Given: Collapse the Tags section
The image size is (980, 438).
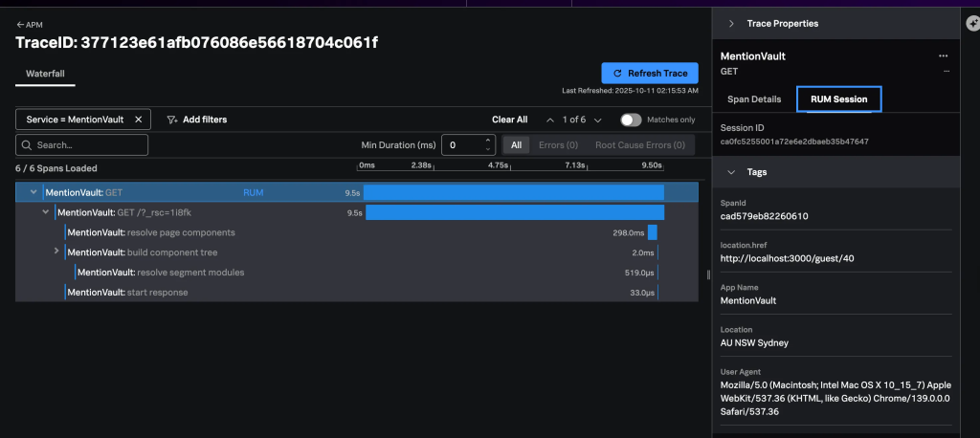Looking at the screenshot, I should (x=732, y=172).
